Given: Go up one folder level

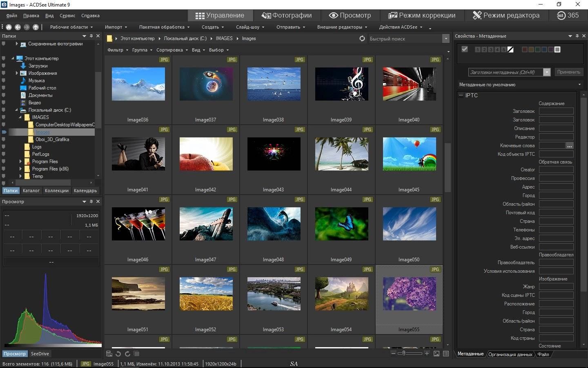Looking at the screenshot, I should coord(36,27).
